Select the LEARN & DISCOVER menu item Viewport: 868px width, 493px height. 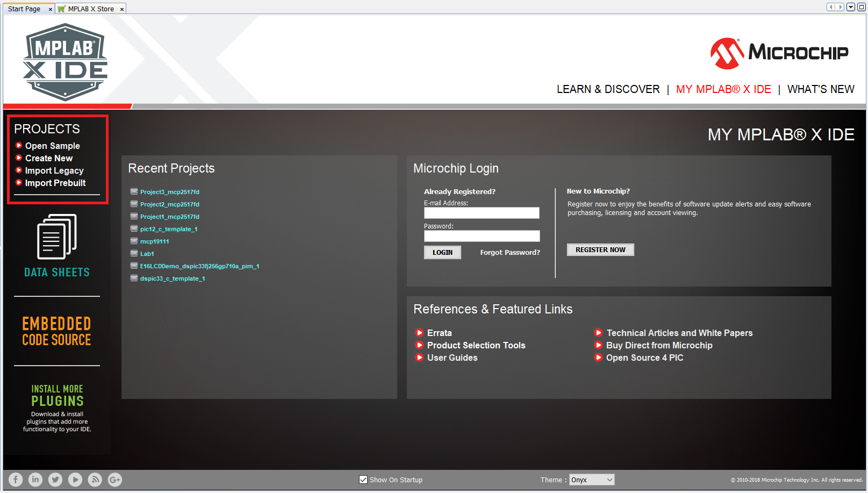tap(608, 89)
